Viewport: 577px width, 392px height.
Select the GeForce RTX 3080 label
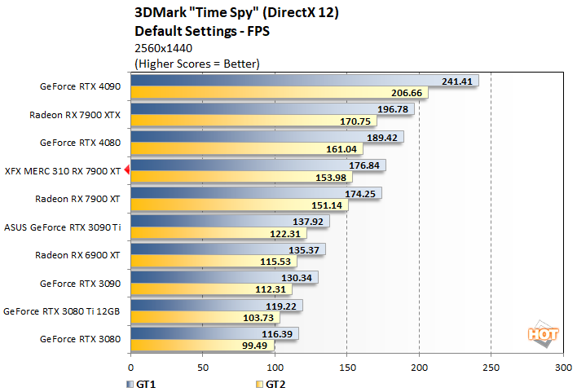[x=80, y=339]
